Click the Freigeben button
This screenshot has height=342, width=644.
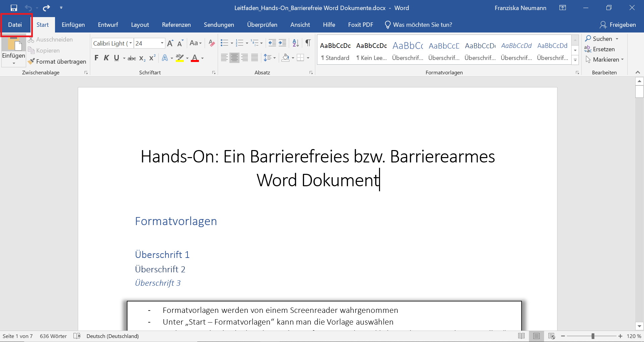619,24
